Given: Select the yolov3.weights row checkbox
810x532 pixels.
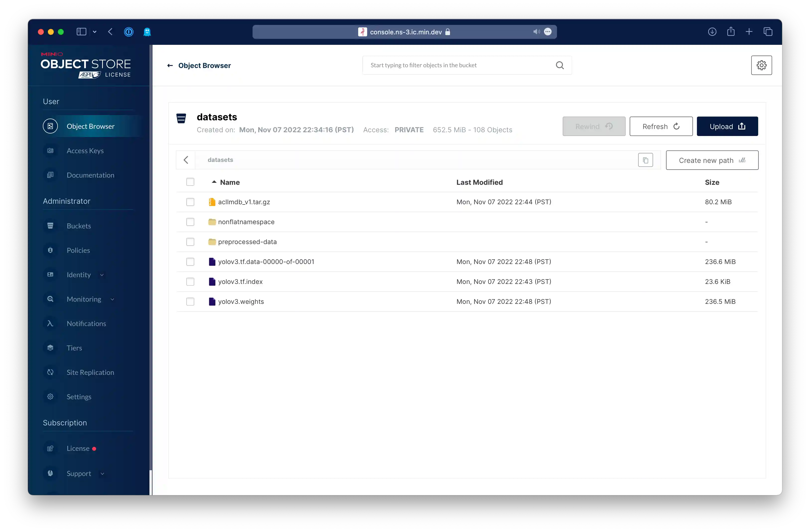Looking at the screenshot, I should click(190, 302).
